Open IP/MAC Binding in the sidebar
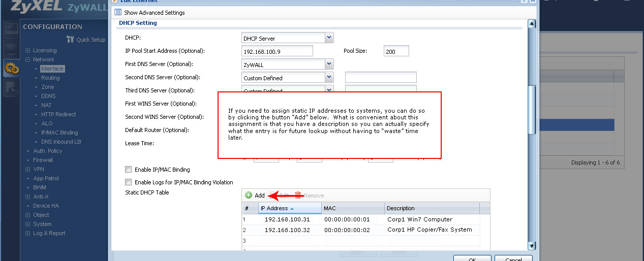 coord(59,133)
